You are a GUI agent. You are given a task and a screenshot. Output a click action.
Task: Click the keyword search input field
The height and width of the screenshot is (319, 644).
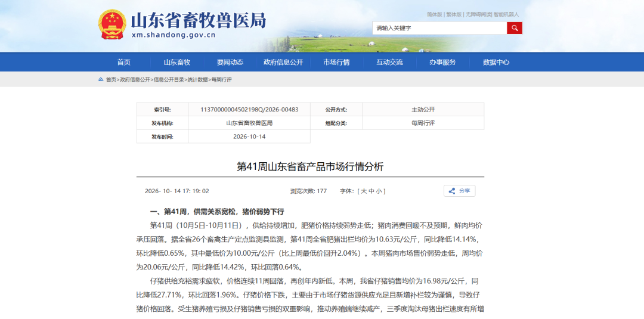439,28
